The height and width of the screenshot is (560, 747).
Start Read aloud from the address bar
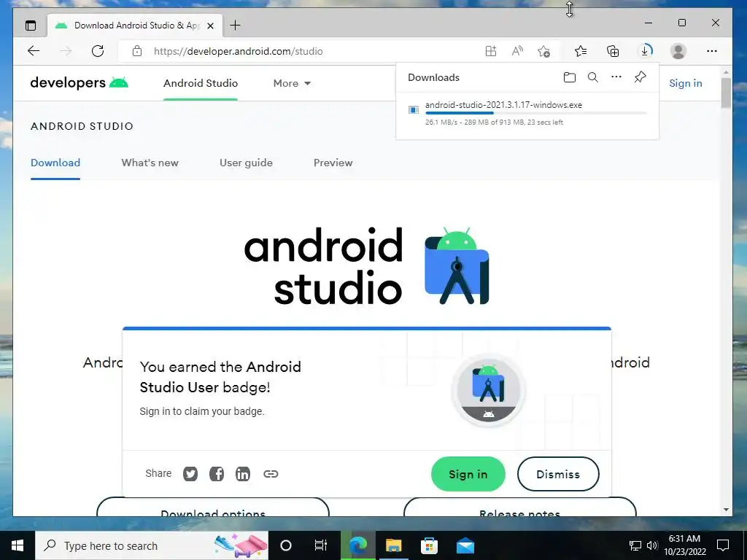[517, 51]
